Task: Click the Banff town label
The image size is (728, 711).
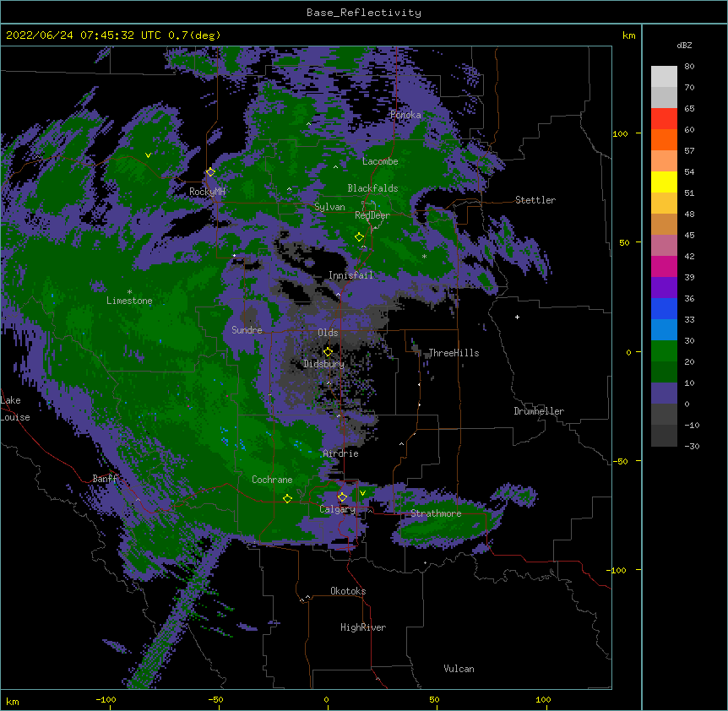Action: (105, 479)
